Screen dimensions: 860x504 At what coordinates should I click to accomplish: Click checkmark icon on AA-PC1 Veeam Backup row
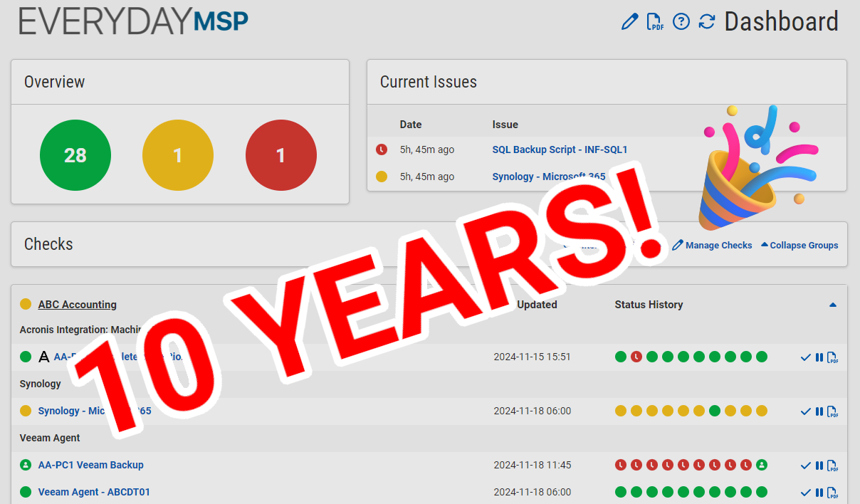806,466
